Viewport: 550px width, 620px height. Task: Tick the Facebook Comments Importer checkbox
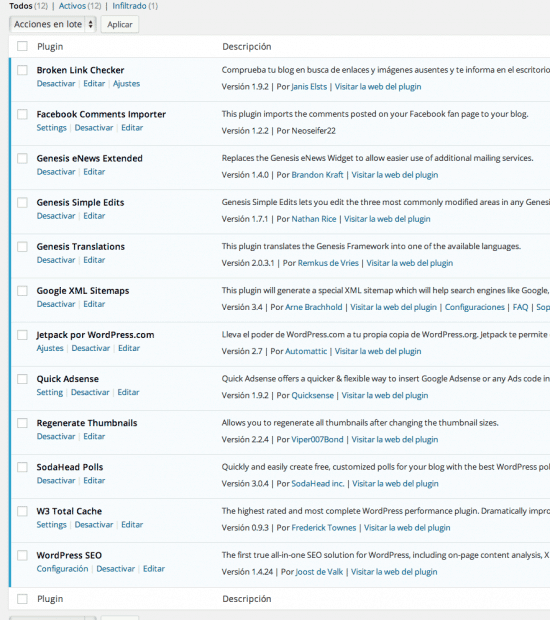coord(22,114)
